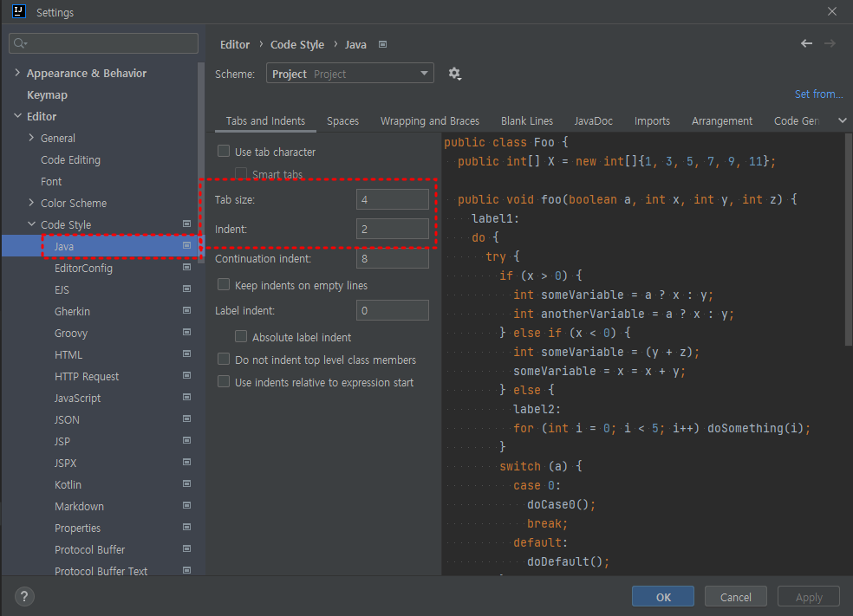Click the project icon on JSON row
This screenshot has width=853, height=616.
(x=186, y=418)
